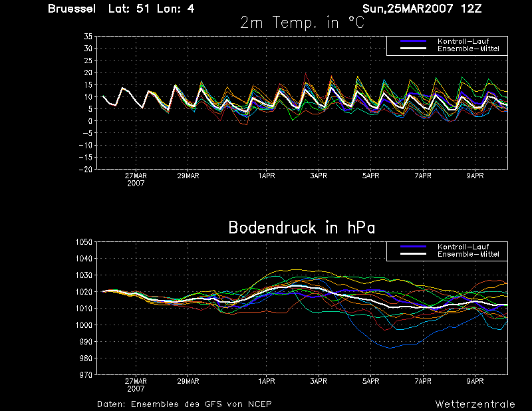Click the 1050 value on pressure axis
Screen dimensions: 532x411
(84, 242)
